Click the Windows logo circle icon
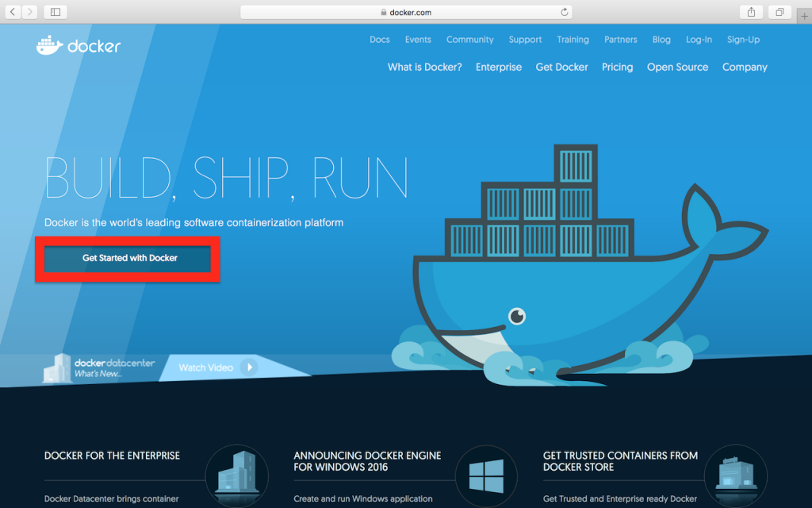The width and height of the screenshot is (812, 508). click(486, 476)
